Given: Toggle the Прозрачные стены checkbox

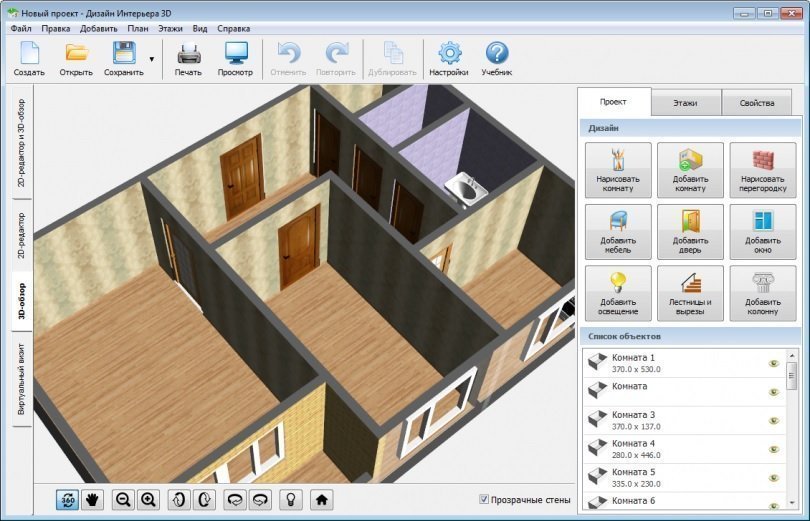Looking at the screenshot, I should (484, 499).
